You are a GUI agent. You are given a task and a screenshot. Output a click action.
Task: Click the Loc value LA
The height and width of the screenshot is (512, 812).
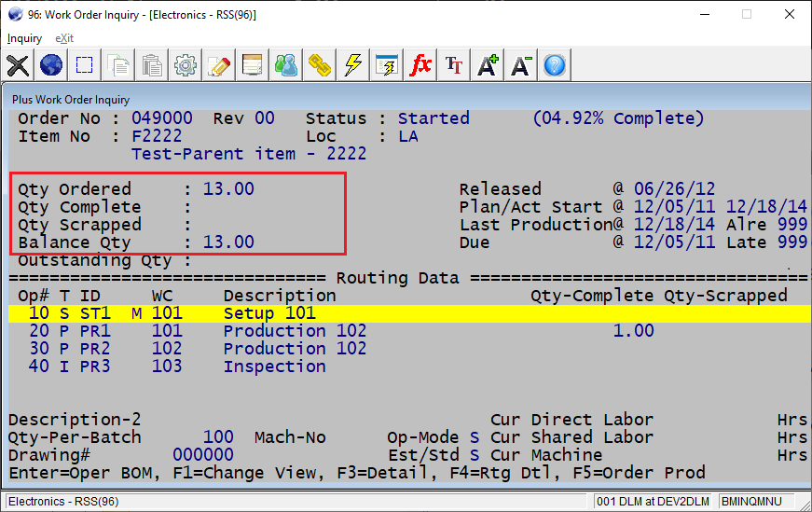click(408, 136)
